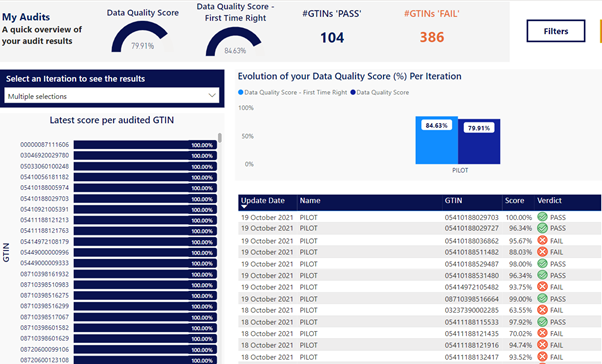602x364 pixels.
Task: Select the bar for GTIN 08720600099106
Action: pos(145,349)
